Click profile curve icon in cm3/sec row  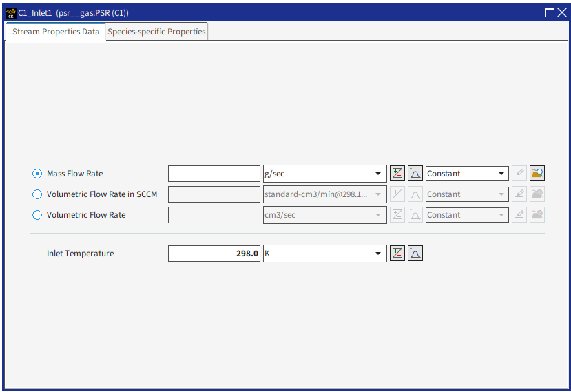click(415, 215)
